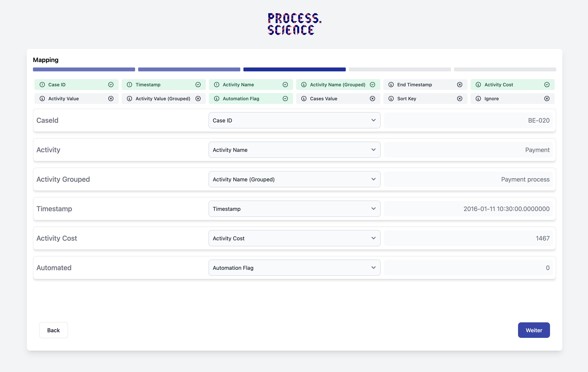Click checkmark icon on Activity Cost chip
Image resolution: width=588 pixels, height=372 pixels.
[547, 85]
